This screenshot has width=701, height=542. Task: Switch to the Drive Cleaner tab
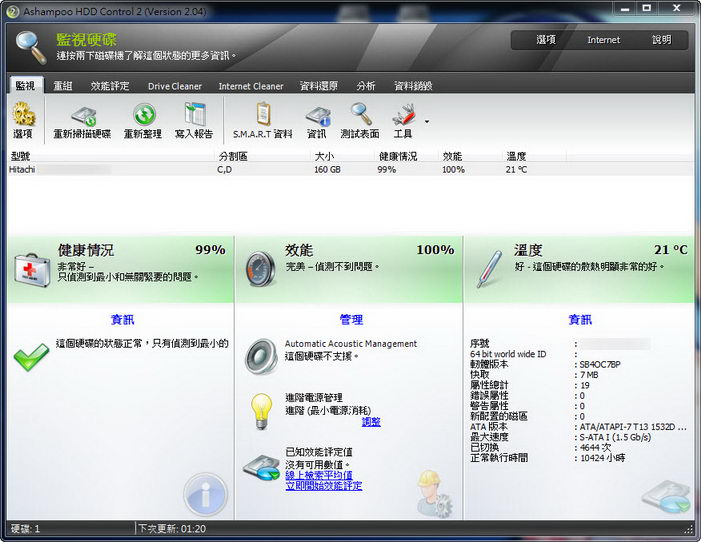click(x=174, y=87)
